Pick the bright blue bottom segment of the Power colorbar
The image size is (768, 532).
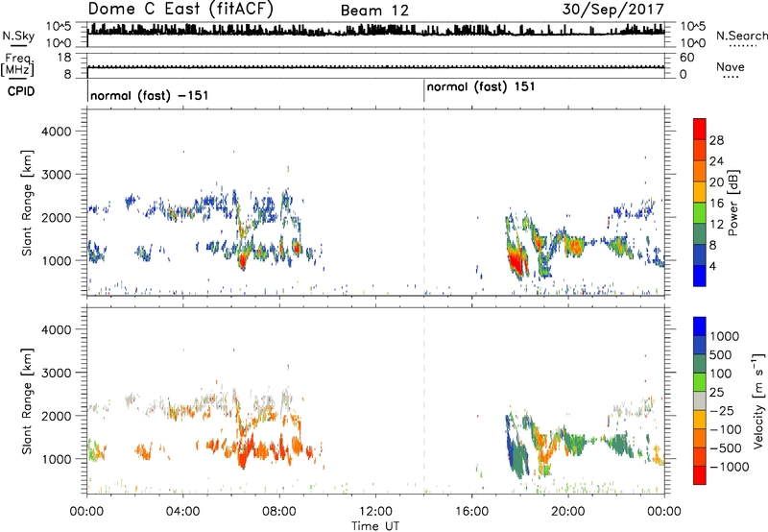click(x=700, y=276)
